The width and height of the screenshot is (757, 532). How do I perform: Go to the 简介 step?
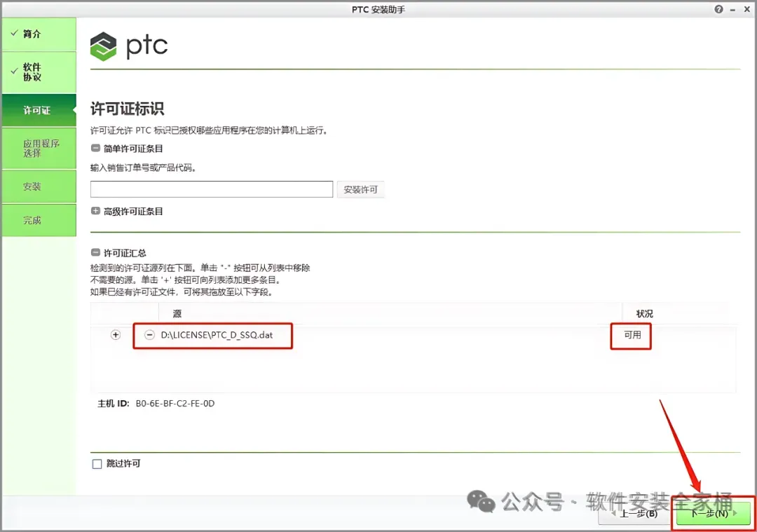pyautogui.click(x=39, y=34)
